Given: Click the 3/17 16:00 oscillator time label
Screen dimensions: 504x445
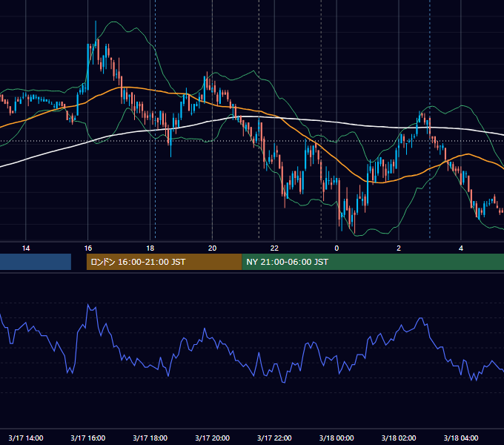Looking at the screenshot, I should coord(88,438).
